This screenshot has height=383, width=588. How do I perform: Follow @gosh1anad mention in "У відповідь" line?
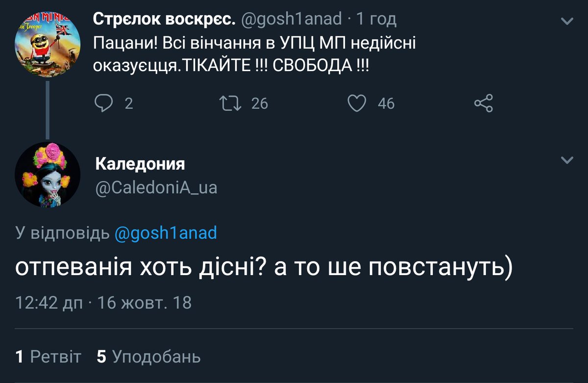[x=165, y=233]
